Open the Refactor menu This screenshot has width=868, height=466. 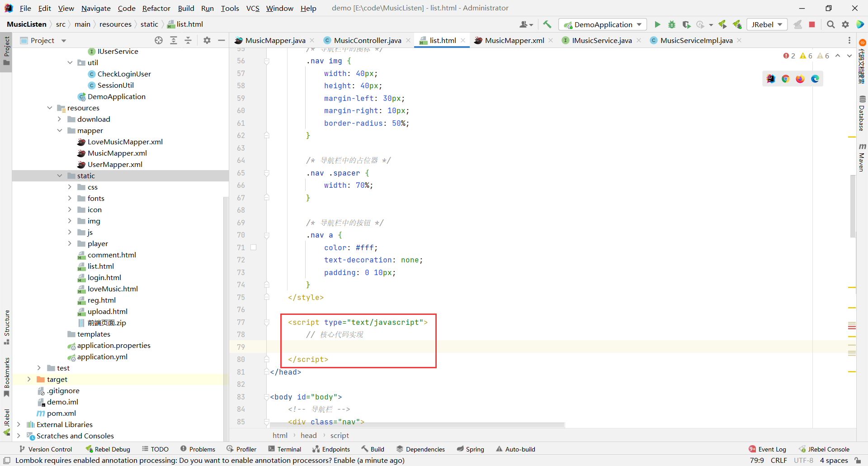point(156,8)
